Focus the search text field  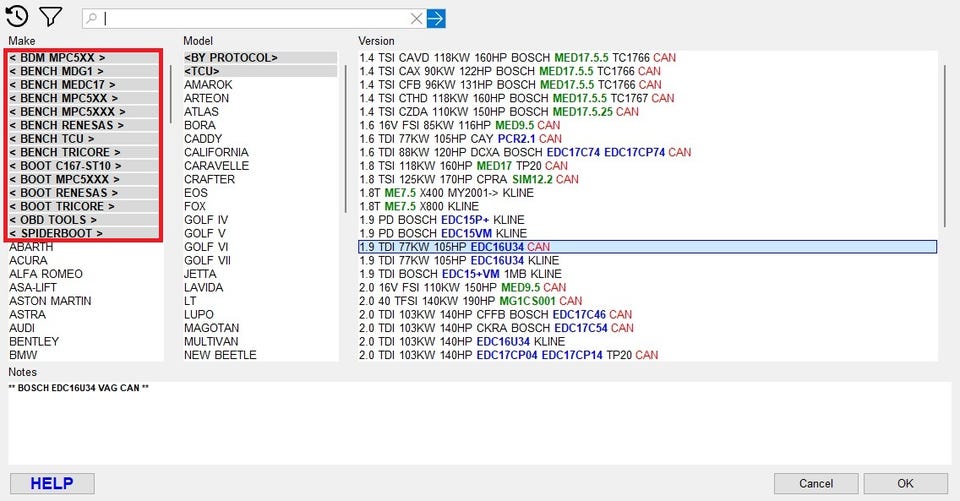254,18
